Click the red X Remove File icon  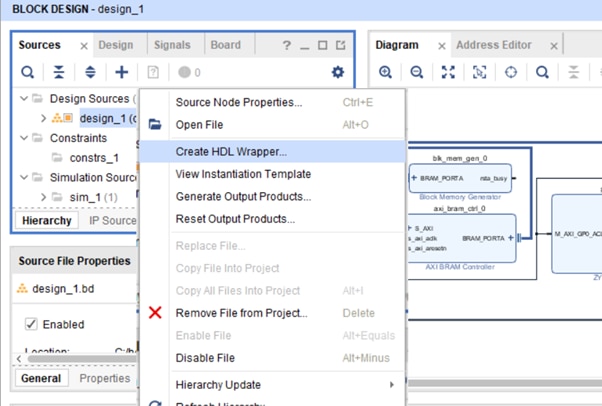[155, 313]
